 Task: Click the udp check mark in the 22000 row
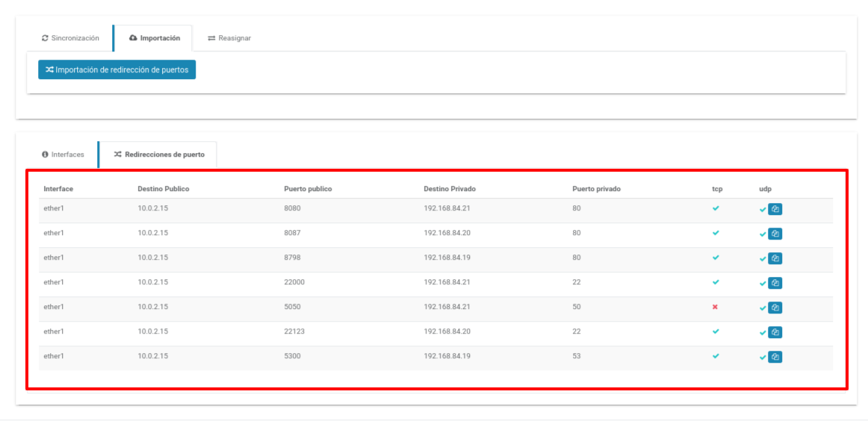click(763, 284)
